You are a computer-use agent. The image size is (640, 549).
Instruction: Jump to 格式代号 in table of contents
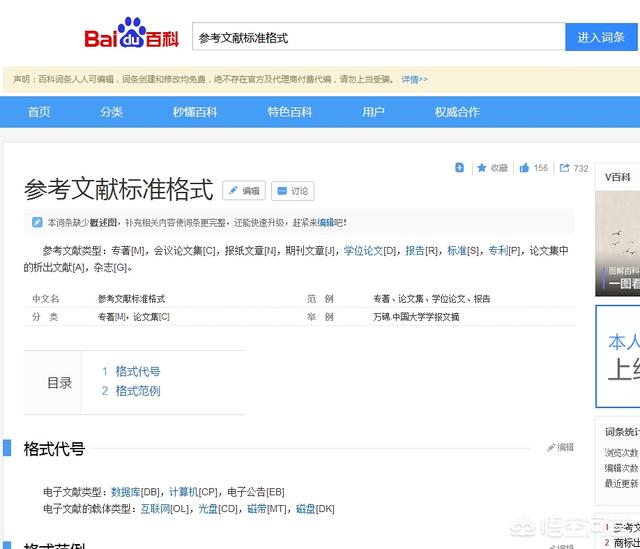137,371
